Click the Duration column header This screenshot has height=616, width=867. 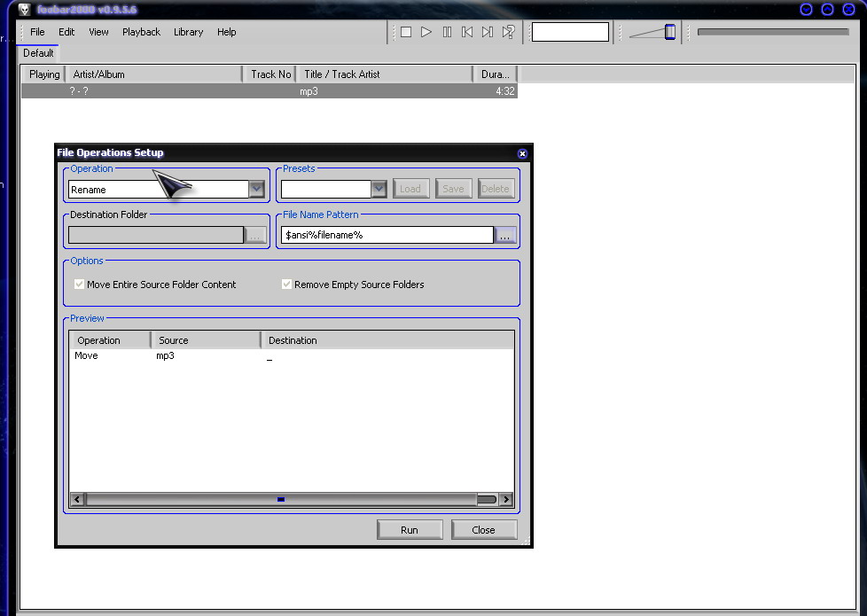[x=496, y=74]
